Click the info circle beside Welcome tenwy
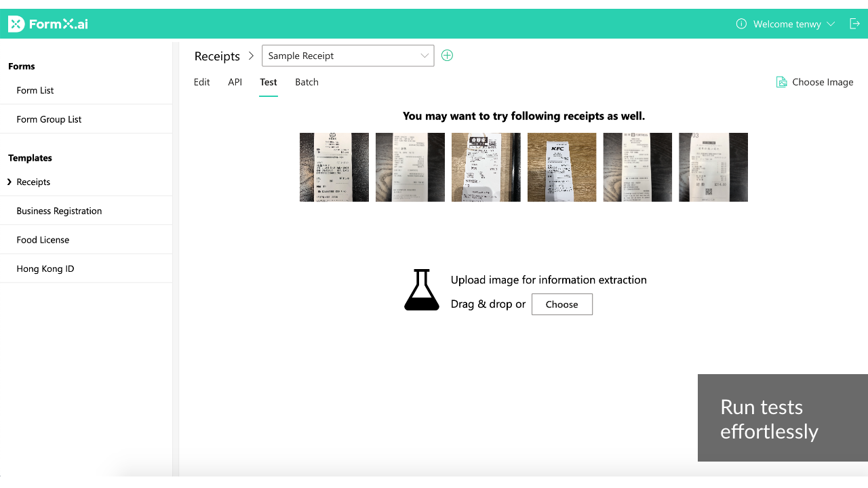The width and height of the screenshot is (868, 488). click(741, 24)
